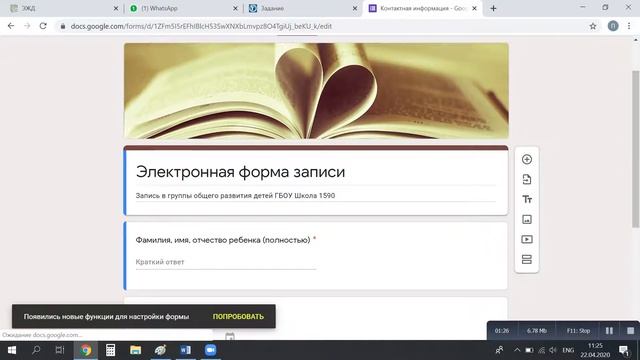Reload the Google Forms page
Viewport: 640px width, 360px height.
pos(43,26)
